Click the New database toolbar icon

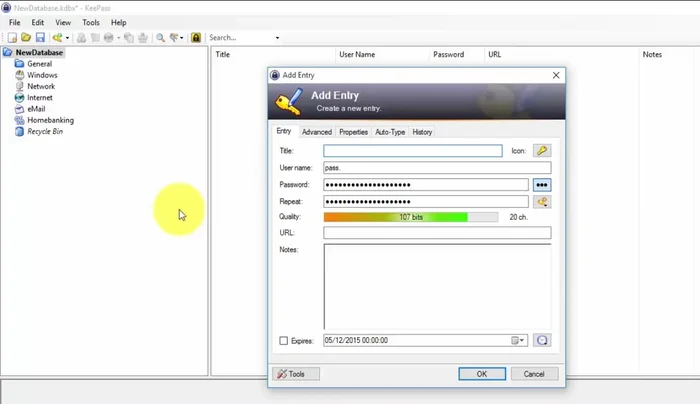point(11,38)
